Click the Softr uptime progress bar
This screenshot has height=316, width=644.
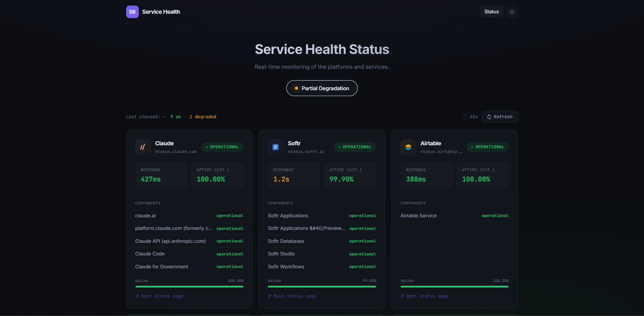click(322, 286)
